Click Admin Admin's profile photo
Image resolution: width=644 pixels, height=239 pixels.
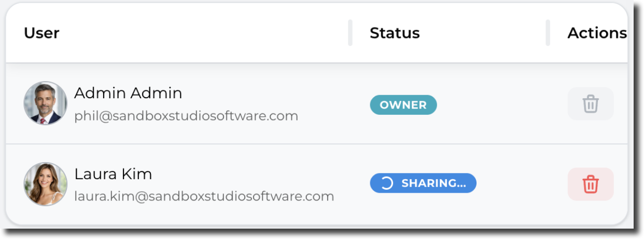[x=46, y=103]
